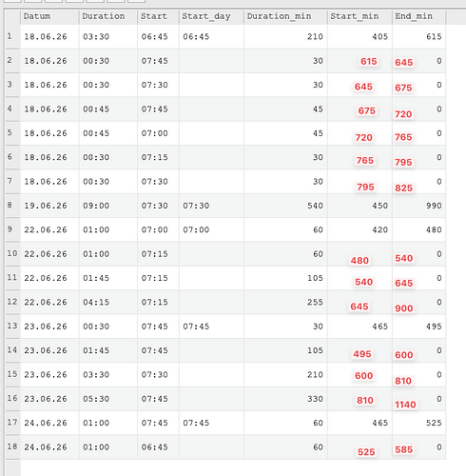This screenshot has width=466, height=476.
Task: Click Duration cell 09:00 in row 8
Action: [x=108, y=206]
